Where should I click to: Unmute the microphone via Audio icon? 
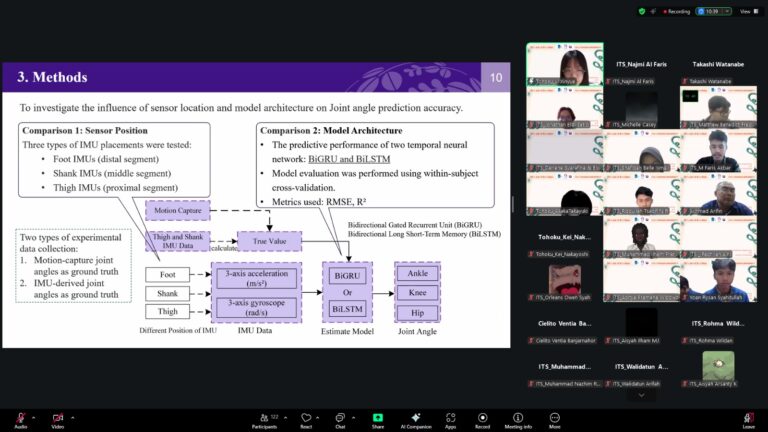tap(21, 417)
